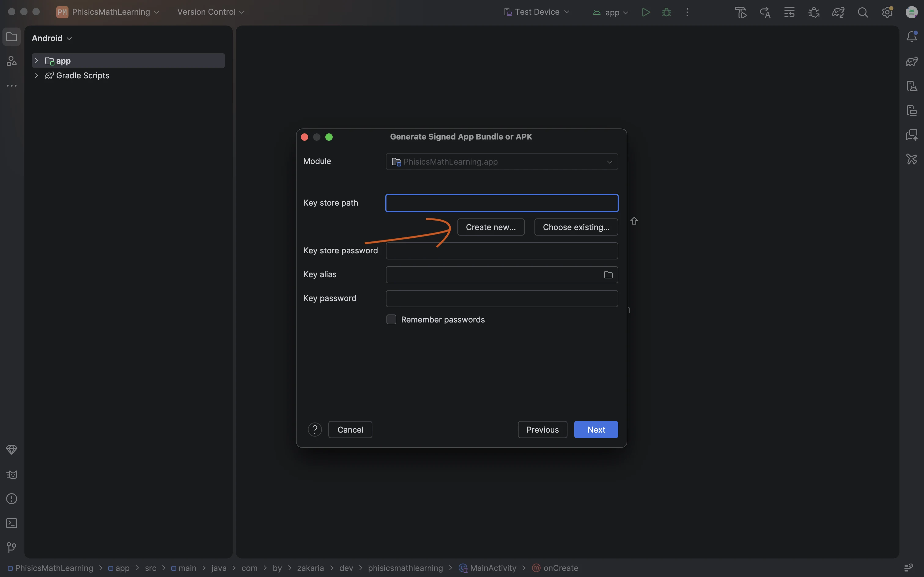Focus the Key store path field
This screenshot has height=577, width=924.
[501, 203]
